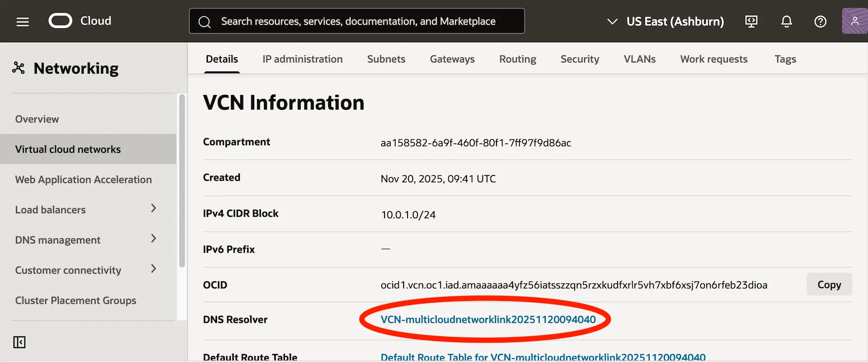Open Cluster Placement Groups
868x362 pixels.
(76, 300)
